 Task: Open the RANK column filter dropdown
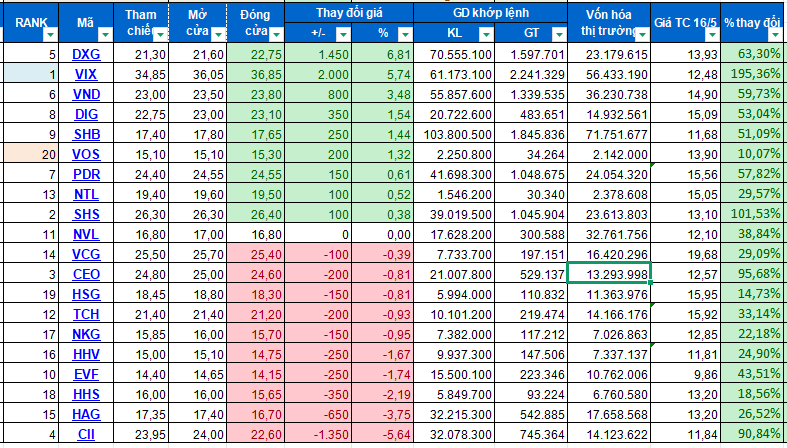(x=51, y=35)
